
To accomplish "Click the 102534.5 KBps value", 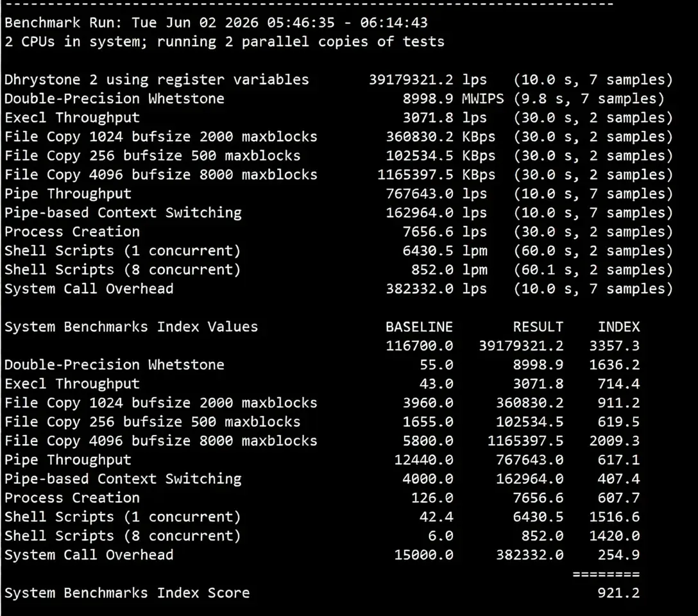I will (x=440, y=156).
